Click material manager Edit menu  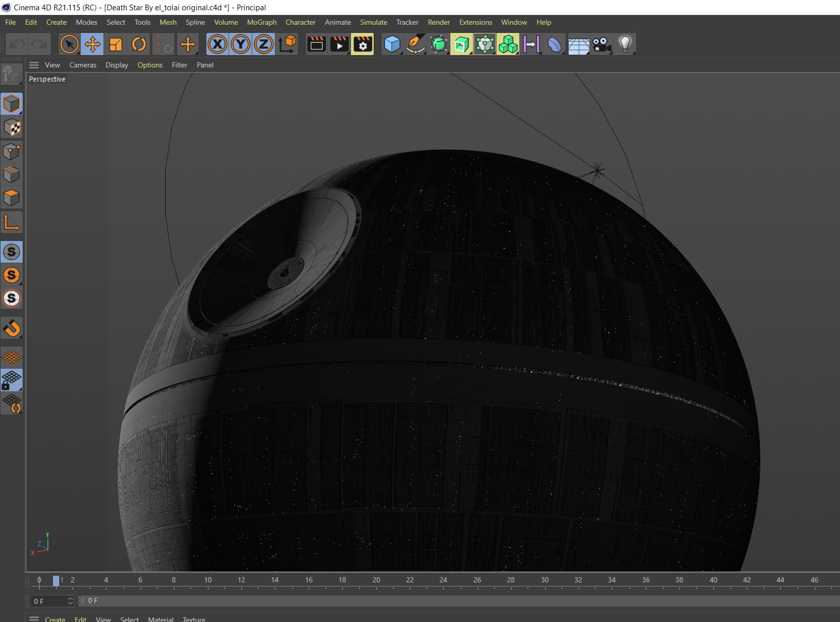point(80,619)
